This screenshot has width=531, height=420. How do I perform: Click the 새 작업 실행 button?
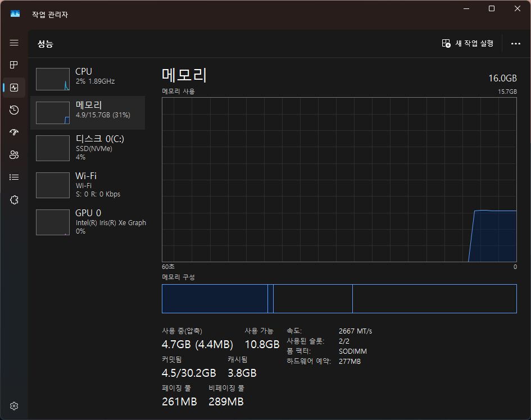tap(468, 43)
